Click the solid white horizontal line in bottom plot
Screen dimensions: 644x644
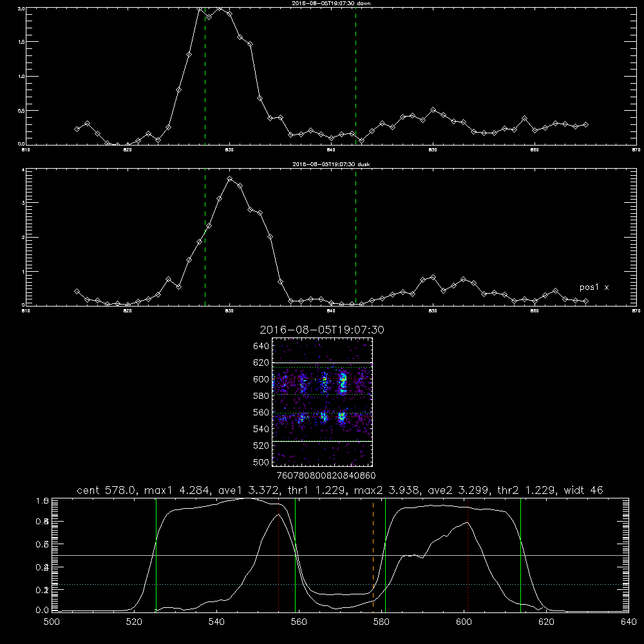point(340,555)
